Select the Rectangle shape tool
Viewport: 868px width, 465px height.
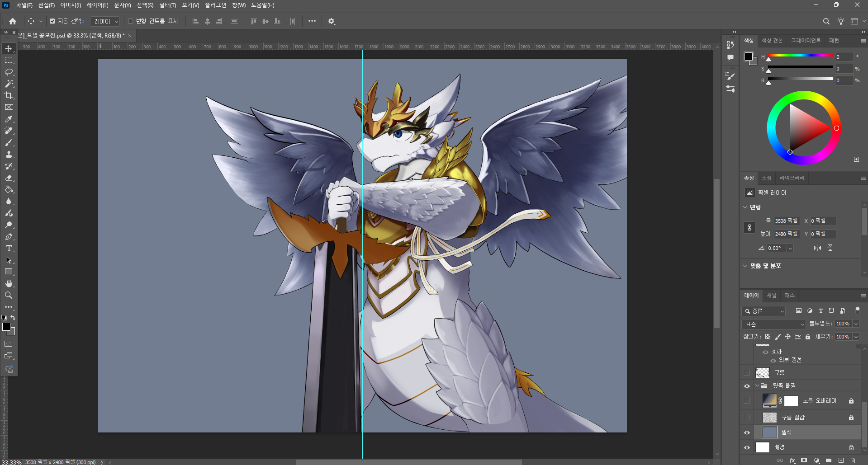(9, 272)
